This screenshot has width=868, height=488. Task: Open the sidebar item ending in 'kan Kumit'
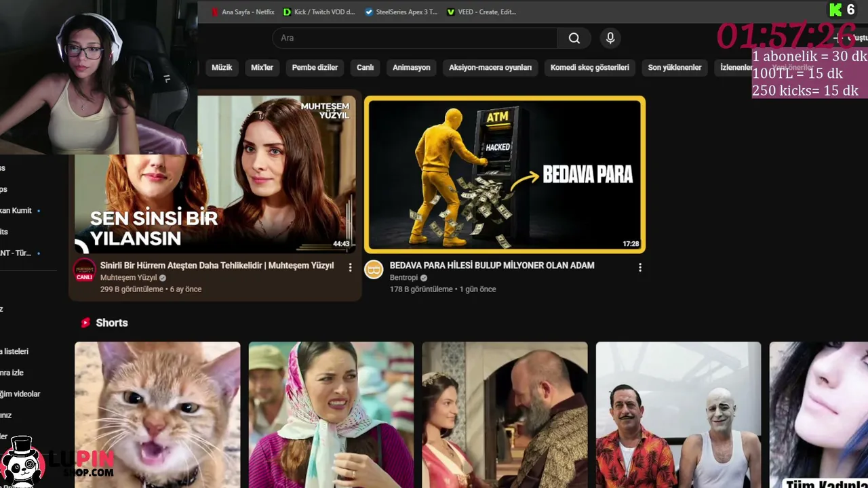(16, 211)
